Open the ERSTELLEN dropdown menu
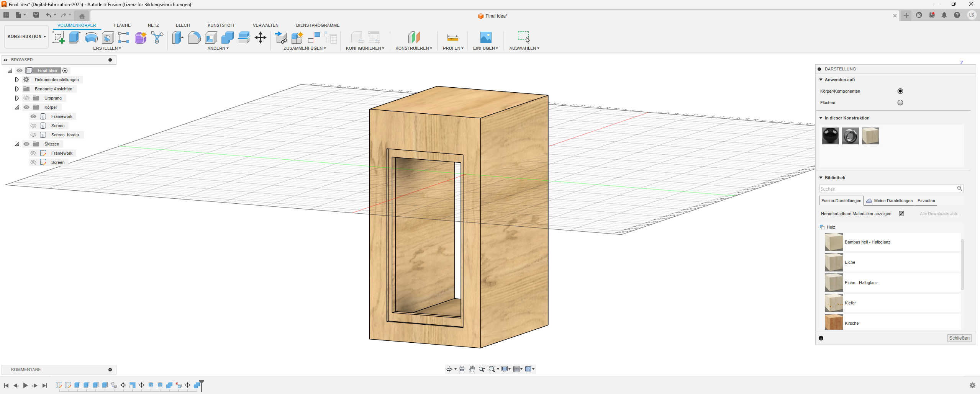This screenshot has width=980, height=394. point(107,48)
